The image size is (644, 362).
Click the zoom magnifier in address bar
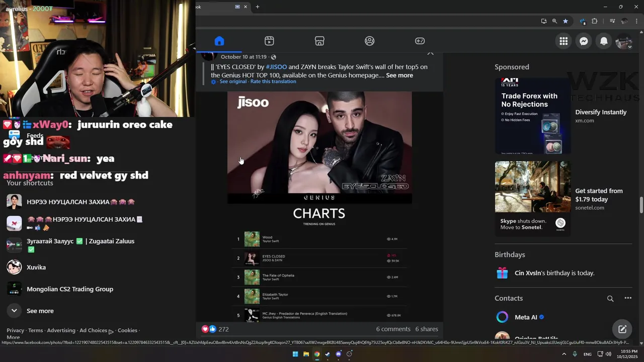(554, 21)
